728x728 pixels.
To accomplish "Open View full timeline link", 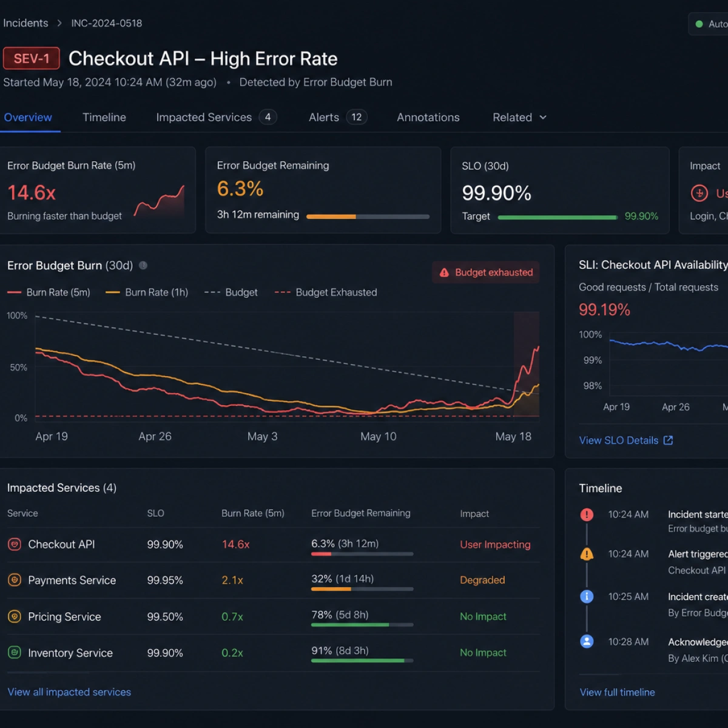I will point(617,692).
